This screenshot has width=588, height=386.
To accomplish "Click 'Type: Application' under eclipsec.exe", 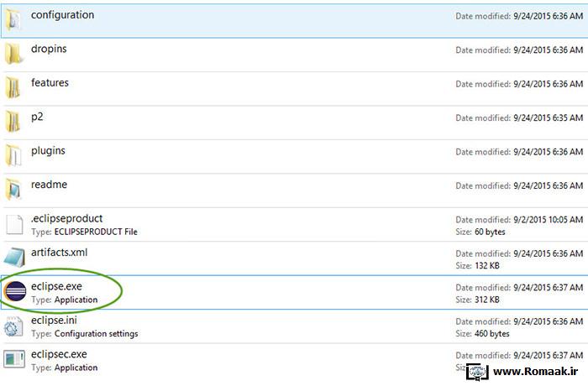I will [x=65, y=368].
